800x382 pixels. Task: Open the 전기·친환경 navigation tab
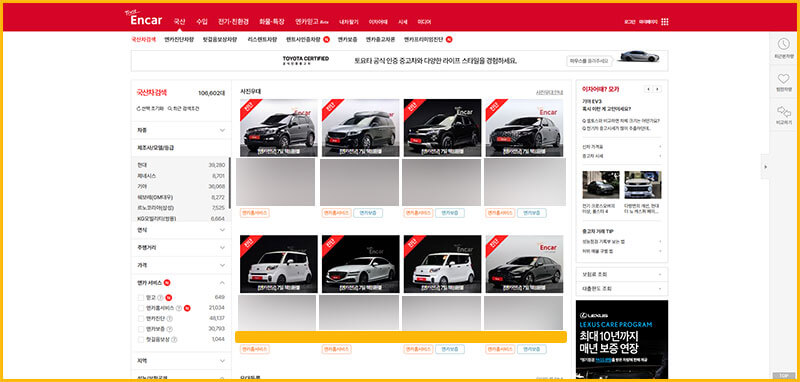[x=233, y=22]
